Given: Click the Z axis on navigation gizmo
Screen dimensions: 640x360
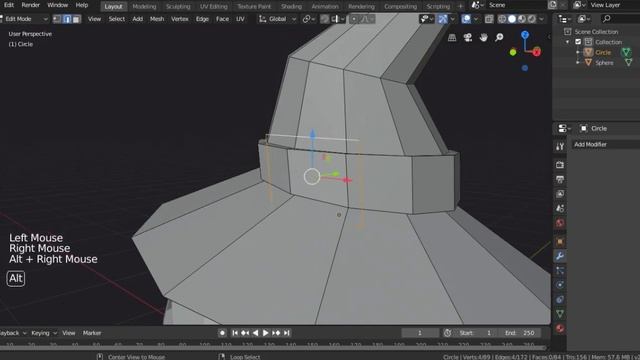Looking at the screenshot, I should 525,35.
